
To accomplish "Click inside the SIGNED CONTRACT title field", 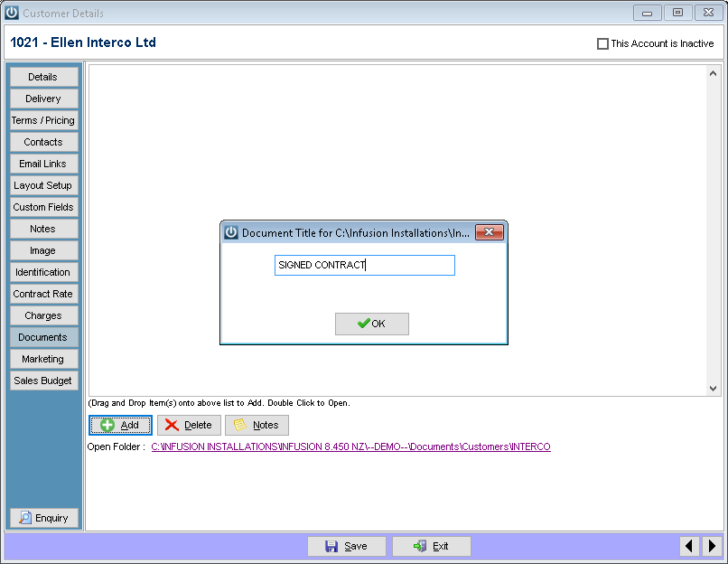I will [x=364, y=265].
